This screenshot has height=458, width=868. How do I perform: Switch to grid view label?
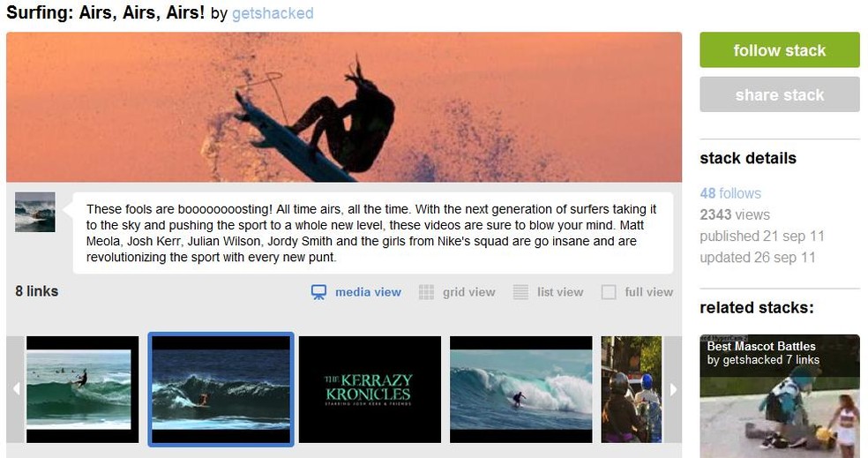coord(469,292)
